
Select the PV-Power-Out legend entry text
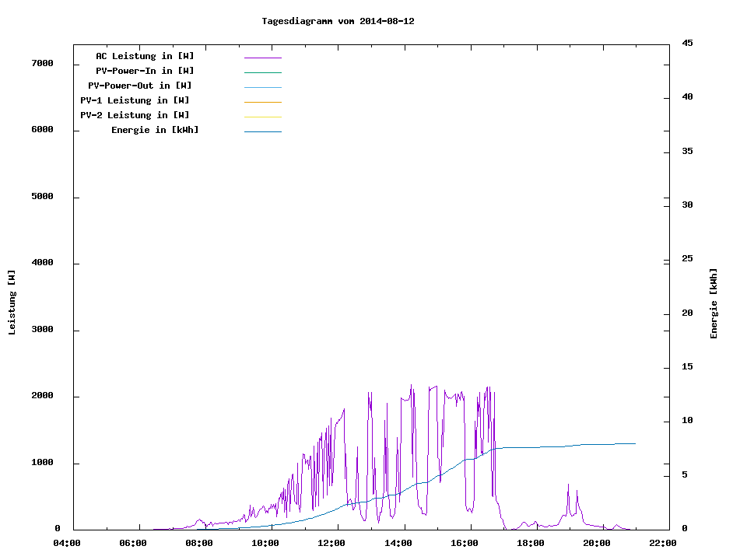click(140, 86)
